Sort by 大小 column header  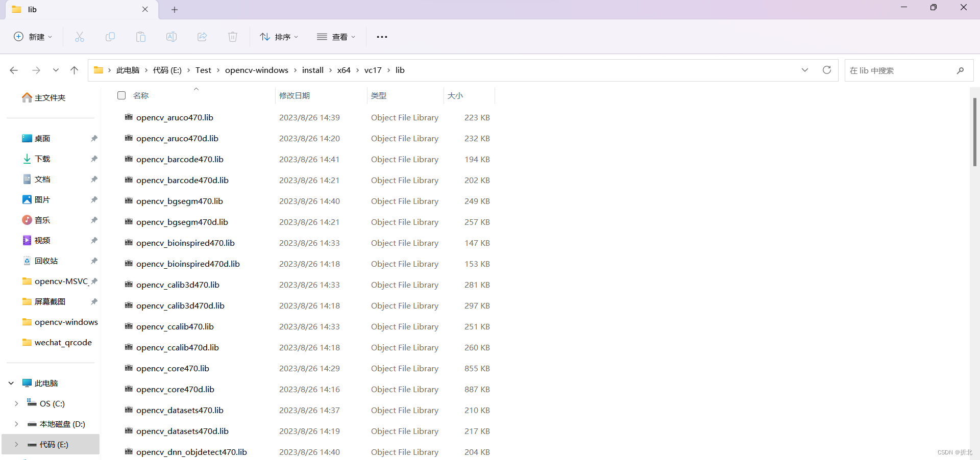point(455,95)
